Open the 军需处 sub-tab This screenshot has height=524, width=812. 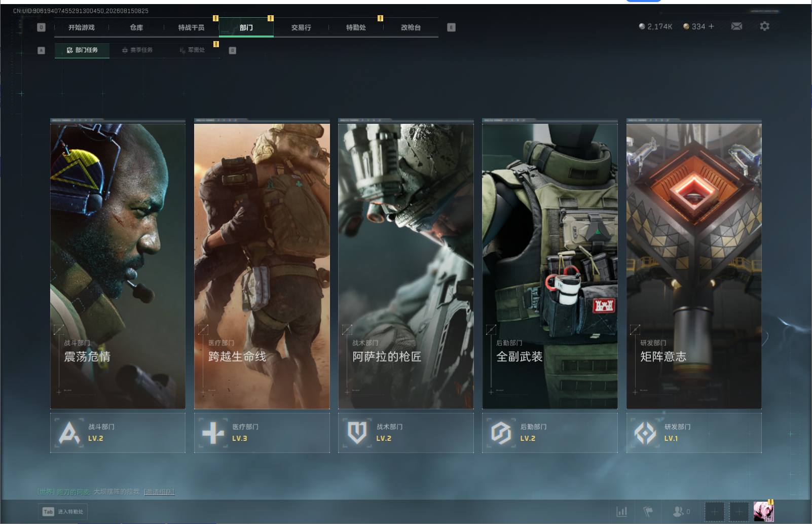click(192, 50)
